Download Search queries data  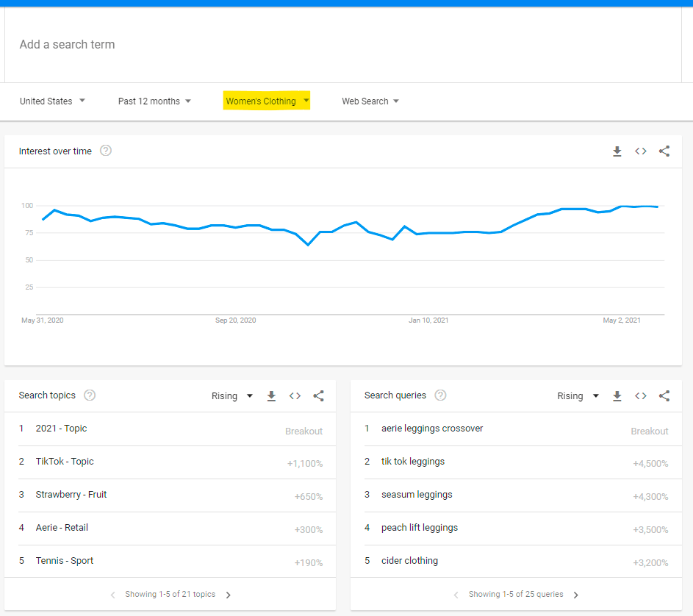click(x=617, y=396)
